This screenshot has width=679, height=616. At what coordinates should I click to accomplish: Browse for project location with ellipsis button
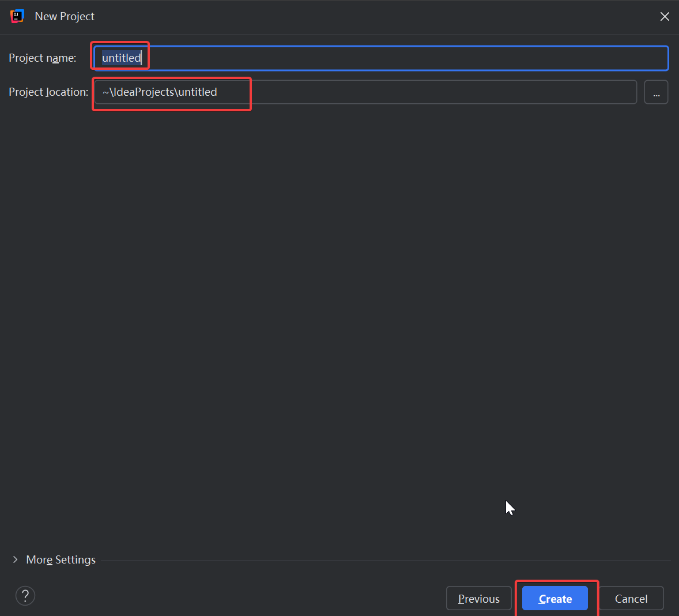click(656, 92)
